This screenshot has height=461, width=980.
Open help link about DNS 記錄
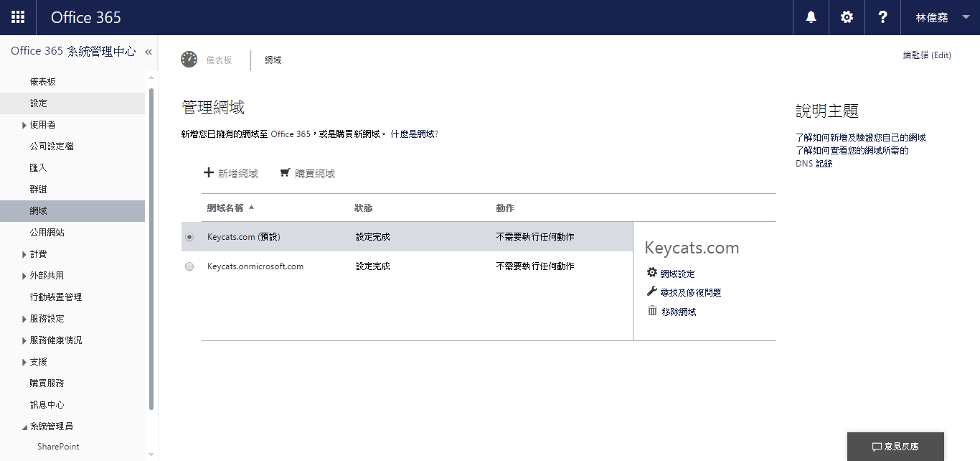[852, 157]
